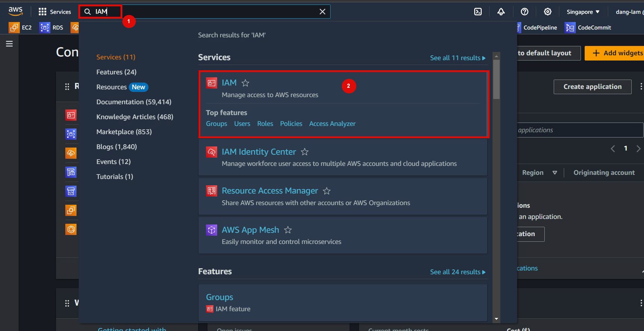The image size is (644, 331).
Task: Clear the search box with X
Action: (322, 12)
